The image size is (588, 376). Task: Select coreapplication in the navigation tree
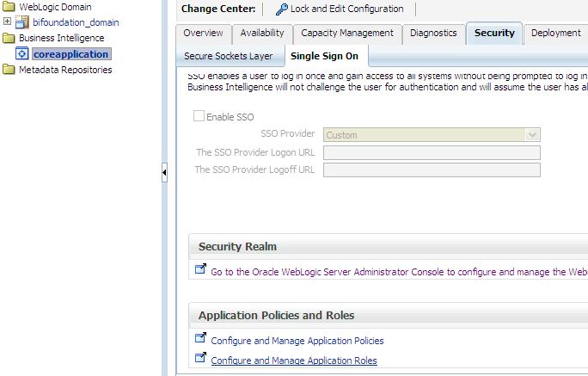(70, 54)
